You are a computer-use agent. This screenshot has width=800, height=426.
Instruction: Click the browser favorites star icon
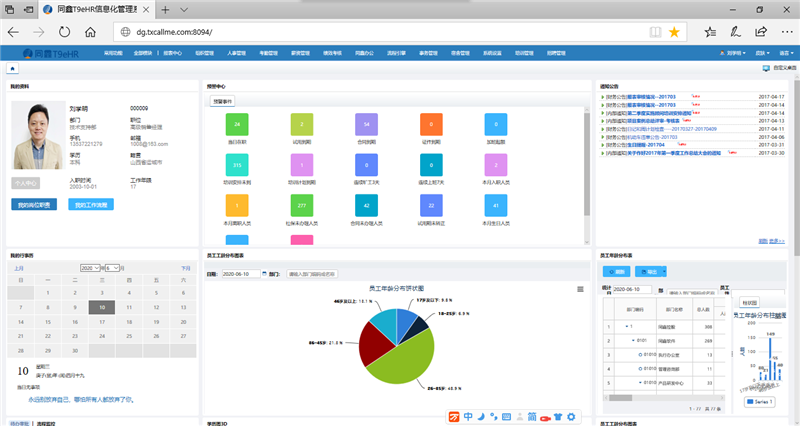point(674,32)
